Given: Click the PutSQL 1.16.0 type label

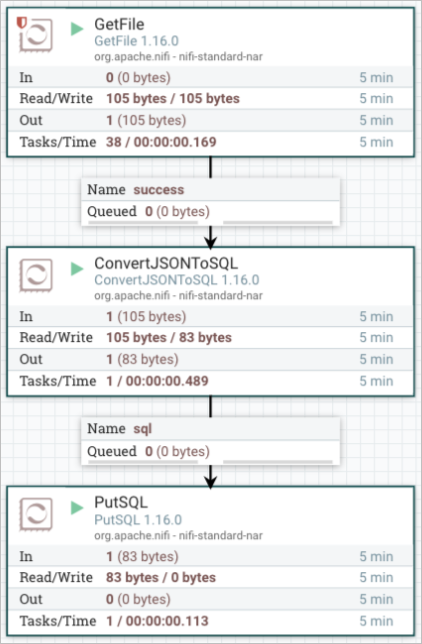Looking at the screenshot, I should [x=138, y=520].
